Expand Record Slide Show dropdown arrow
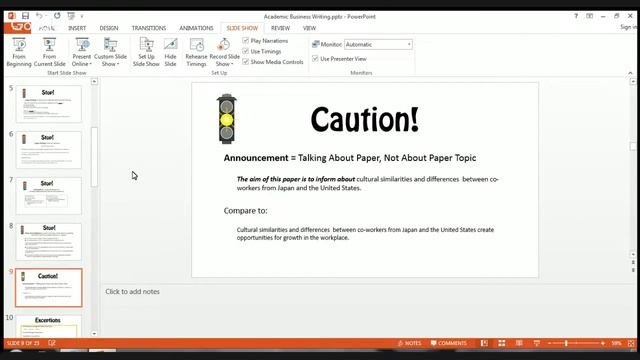Screen dimensions: 640x360 pos(232,64)
